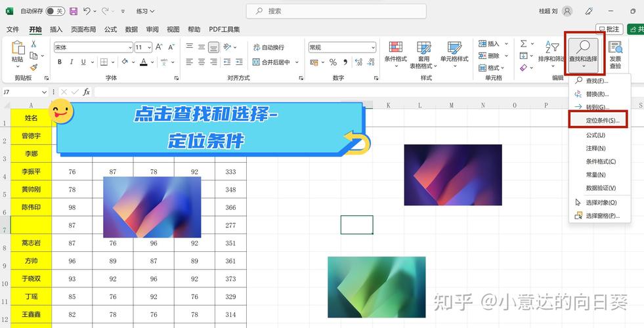This screenshot has height=328, width=644.
Task: Expand the Name Box J7 dropdown
Action: coord(45,92)
